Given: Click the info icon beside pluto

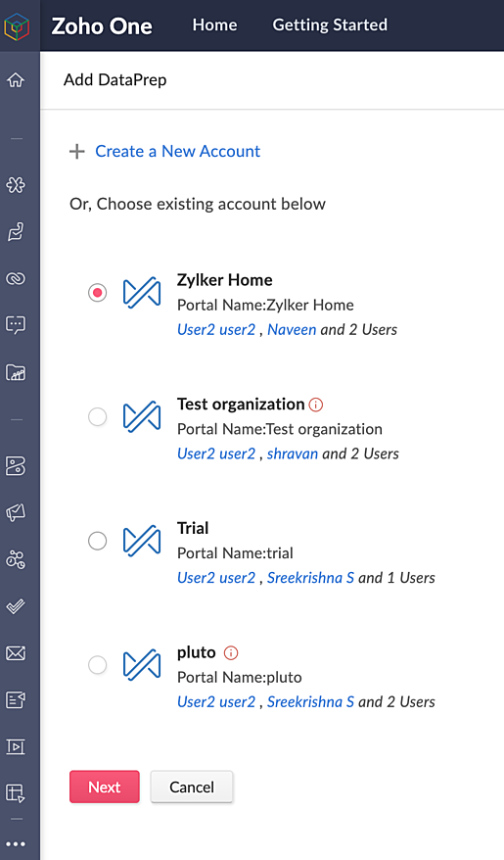Looking at the screenshot, I should tap(231, 652).
